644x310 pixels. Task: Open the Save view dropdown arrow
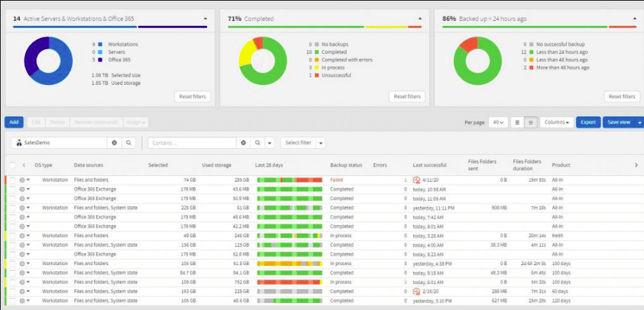point(640,122)
